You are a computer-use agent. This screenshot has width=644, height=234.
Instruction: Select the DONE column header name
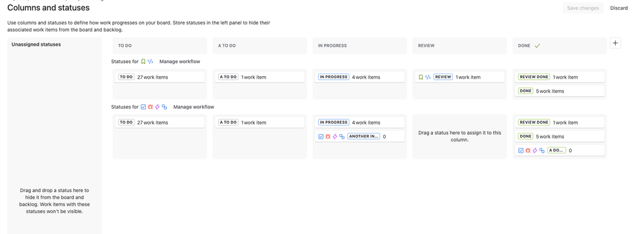click(x=524, y=46)
